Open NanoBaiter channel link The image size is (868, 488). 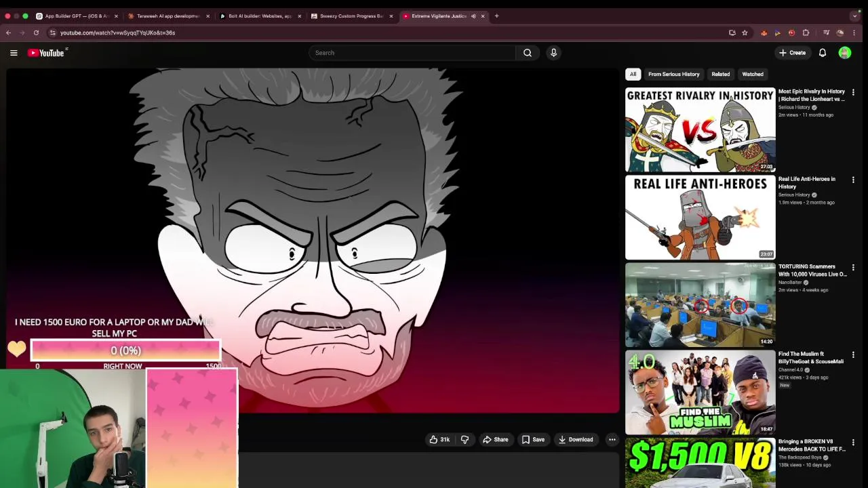[790, 282]
